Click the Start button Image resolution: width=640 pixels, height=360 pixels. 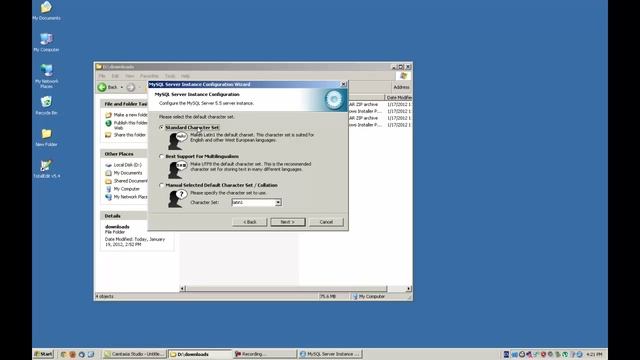[x=43, y=354]
